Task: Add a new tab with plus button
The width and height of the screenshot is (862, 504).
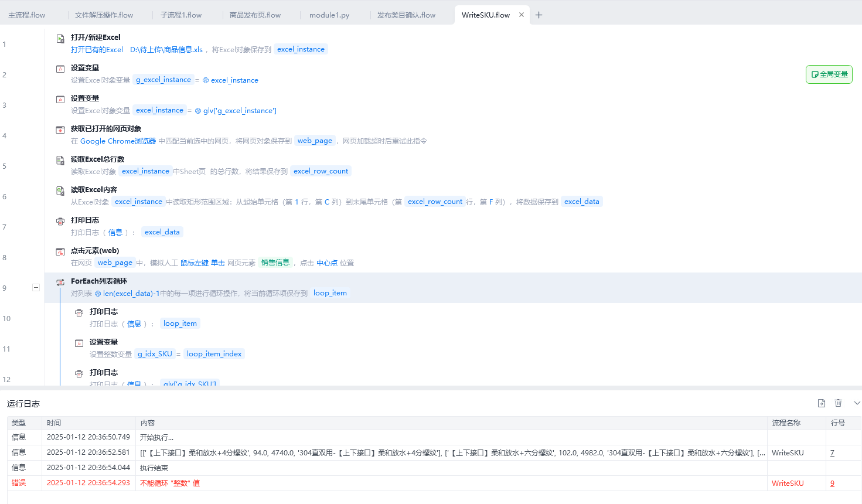Action: tap(539, 15)
